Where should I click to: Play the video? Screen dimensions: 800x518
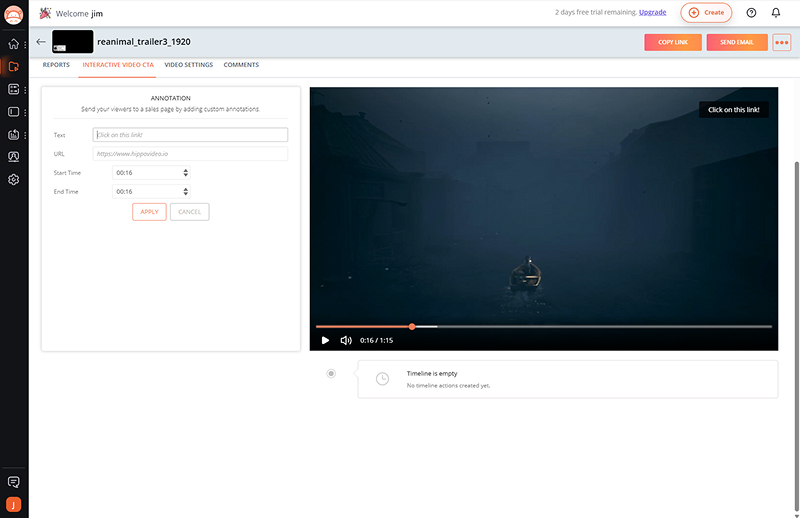[325, 340]
